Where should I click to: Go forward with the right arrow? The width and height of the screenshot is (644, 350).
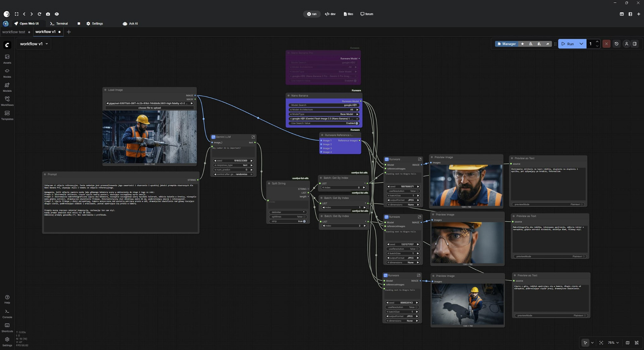point(32,14)
